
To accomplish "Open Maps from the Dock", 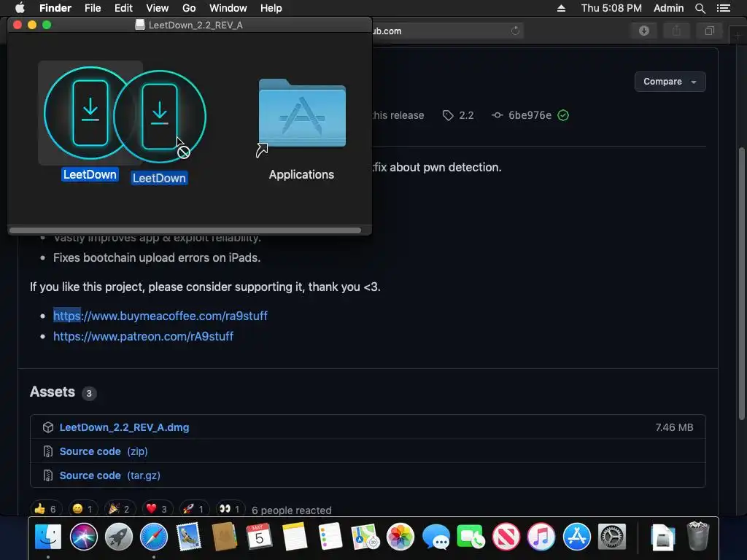I will coord(365,537).
